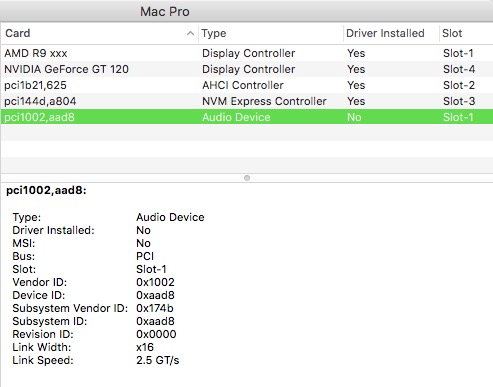493x387 pixels.
Task: Click the Subsystem Vendor ID value 0x174b
Action: tap(155, 308)
